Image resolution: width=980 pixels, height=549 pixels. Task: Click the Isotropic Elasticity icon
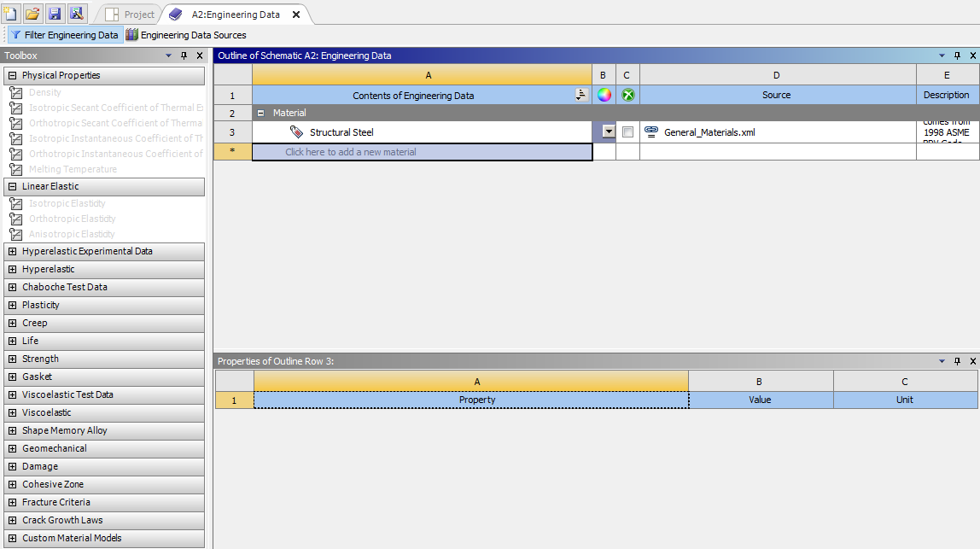tap(16, 204)
